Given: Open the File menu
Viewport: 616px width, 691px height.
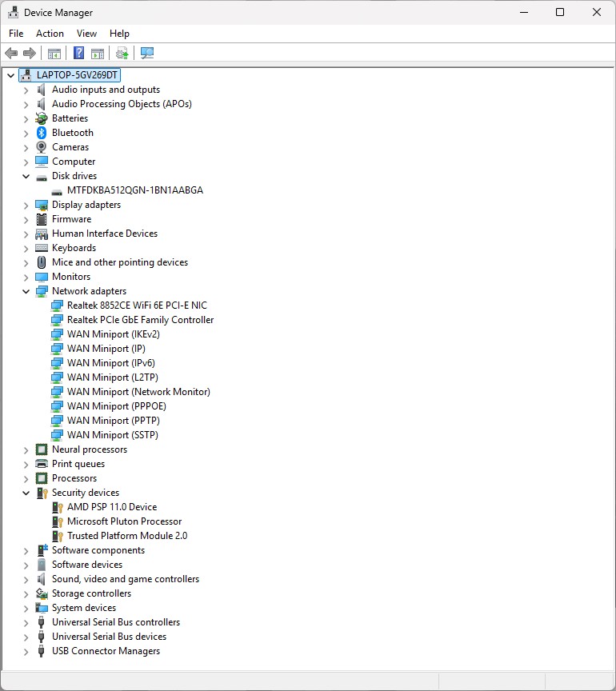Looking at the screenshot, I should [16, 34].
